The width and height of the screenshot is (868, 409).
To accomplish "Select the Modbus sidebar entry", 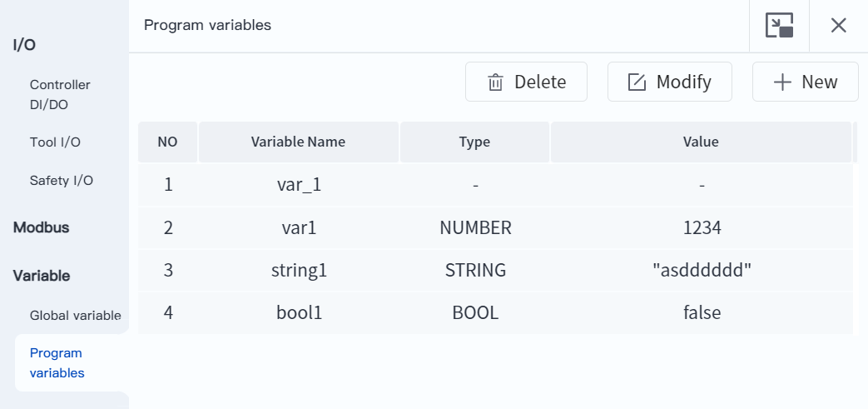I will click(41, 227).
